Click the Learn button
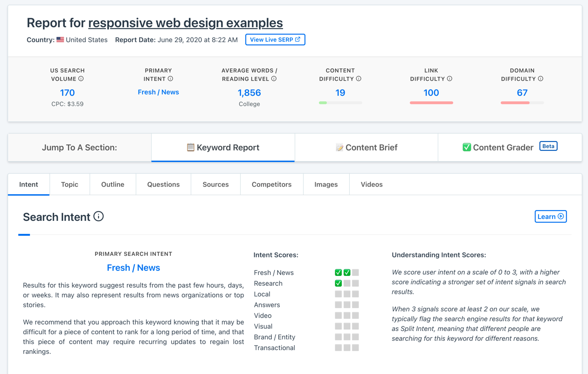588x374 pixels. click(550, 217)
